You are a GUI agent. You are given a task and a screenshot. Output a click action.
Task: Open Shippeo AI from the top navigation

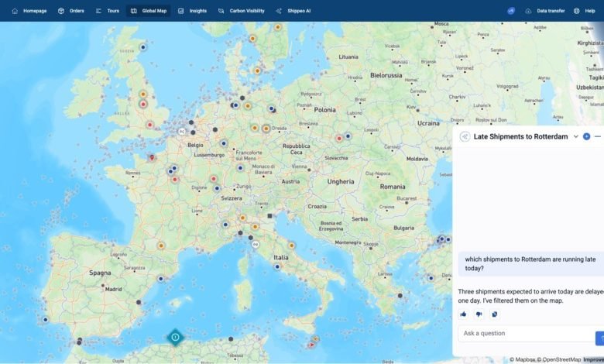(293, 11)
